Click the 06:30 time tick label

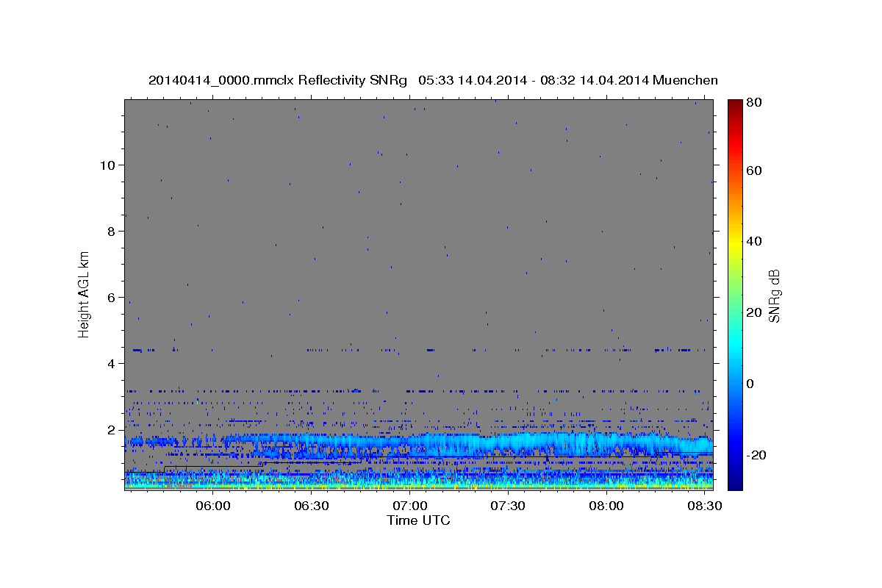click(312, 506)
